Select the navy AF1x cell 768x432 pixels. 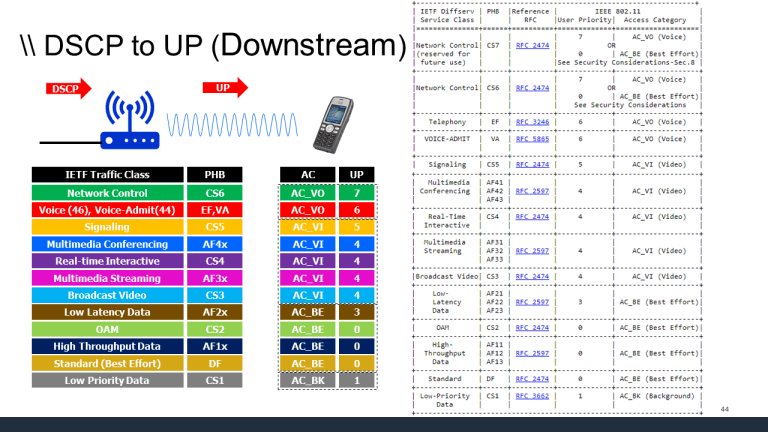click(215, 346)
